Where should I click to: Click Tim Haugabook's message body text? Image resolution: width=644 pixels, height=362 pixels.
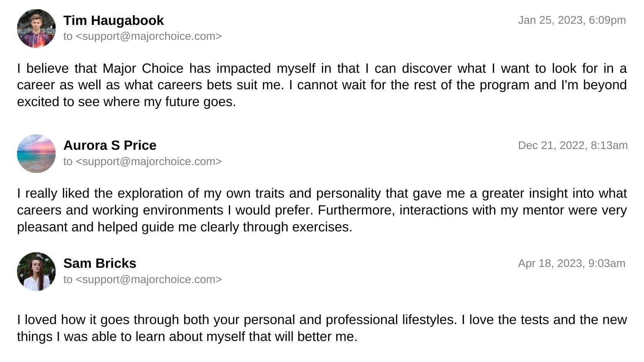(x=322, y=85)
